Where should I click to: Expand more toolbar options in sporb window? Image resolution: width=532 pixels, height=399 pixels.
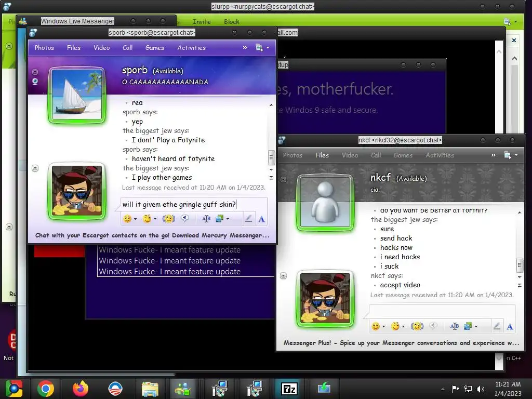pyautogui.click(x=245, y=48)
